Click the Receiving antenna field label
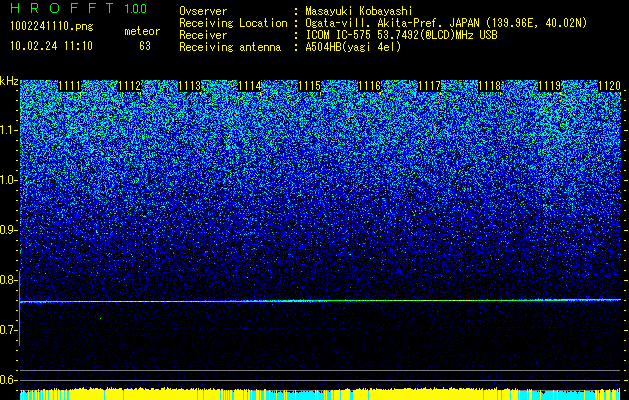 click(230, 47)
